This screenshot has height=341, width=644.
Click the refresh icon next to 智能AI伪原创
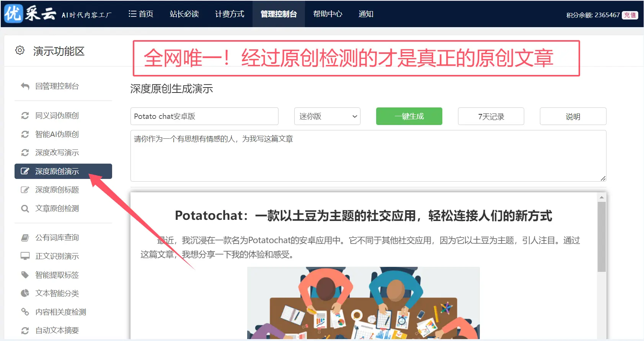(x=25, y=134)
